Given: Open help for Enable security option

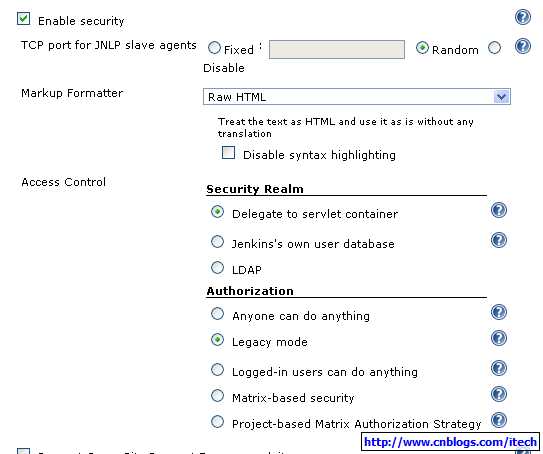Looking at the screenshot, I should coord(523,17).
